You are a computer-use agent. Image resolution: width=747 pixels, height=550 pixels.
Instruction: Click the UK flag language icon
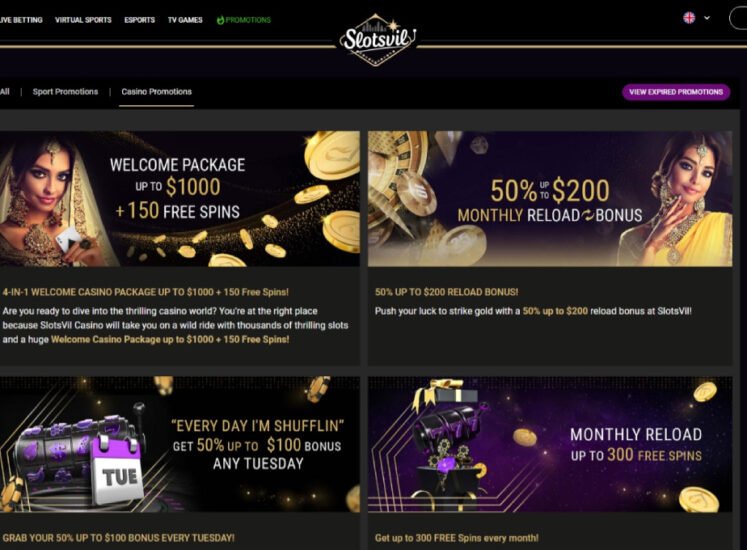click(689, 18)
